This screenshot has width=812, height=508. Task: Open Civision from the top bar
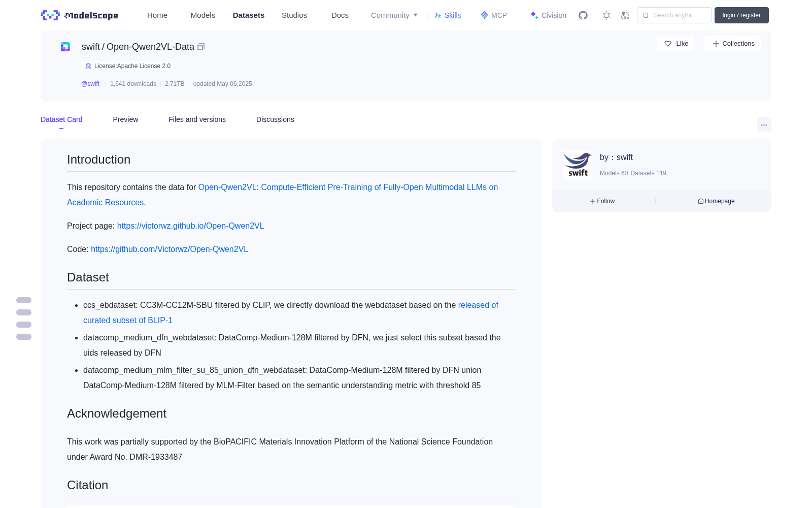tap(548, 15)
